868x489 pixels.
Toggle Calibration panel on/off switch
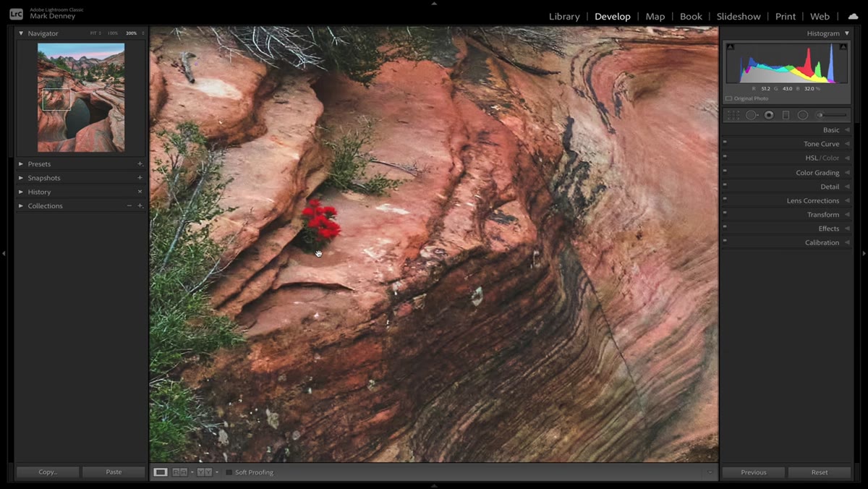pos(725,242)
